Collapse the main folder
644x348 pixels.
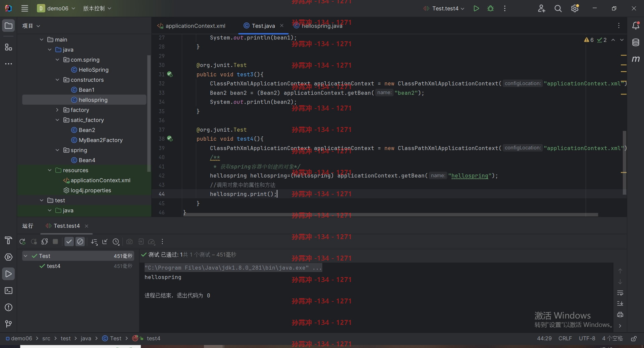(x=42, y=40)
